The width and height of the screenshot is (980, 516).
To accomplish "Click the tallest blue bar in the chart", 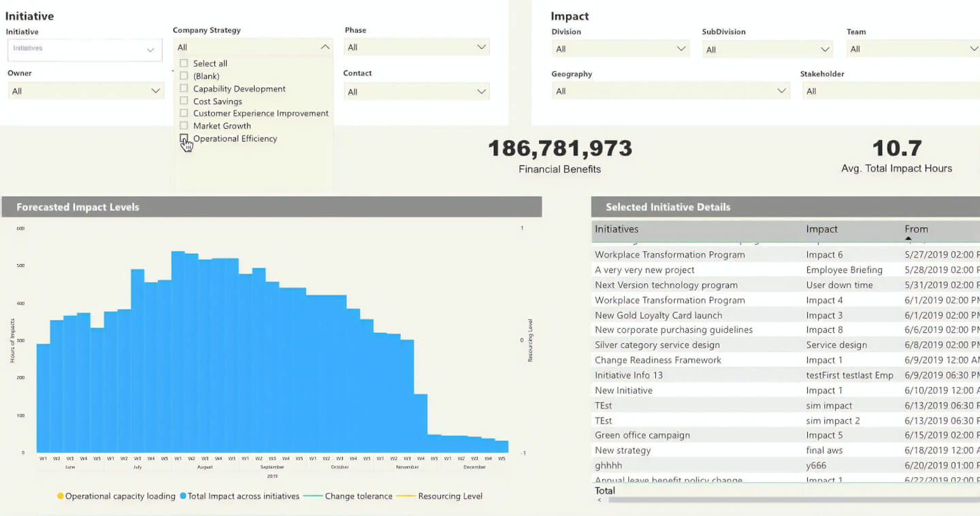I will point(178,352).
